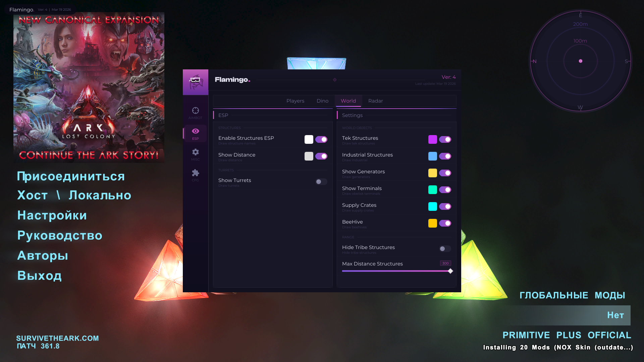Open yellow swatch for Show Generators
644x362 pixels.
pyautogui.click(x=432, y=173)
